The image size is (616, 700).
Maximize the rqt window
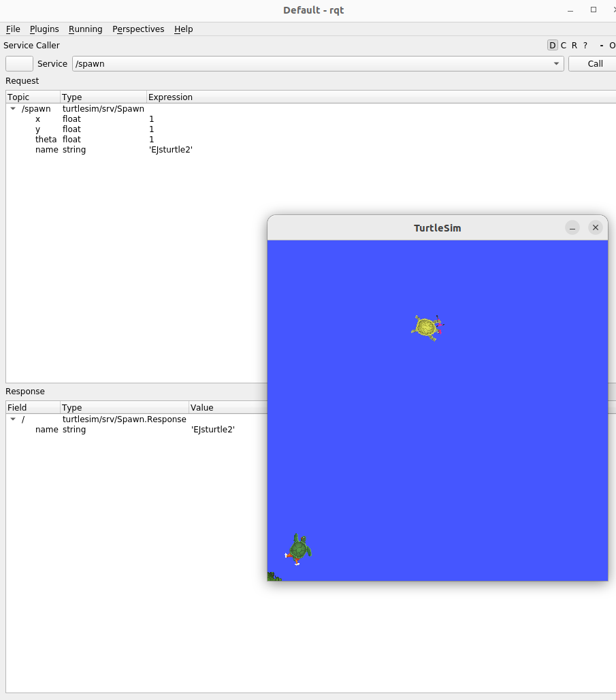coord(594,10)
